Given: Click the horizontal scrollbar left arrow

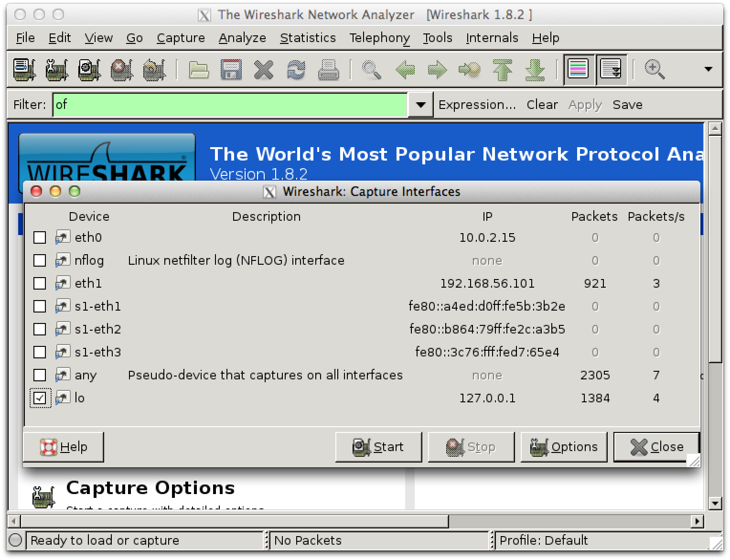Looking at the screenshot, I should pos(13,521).
